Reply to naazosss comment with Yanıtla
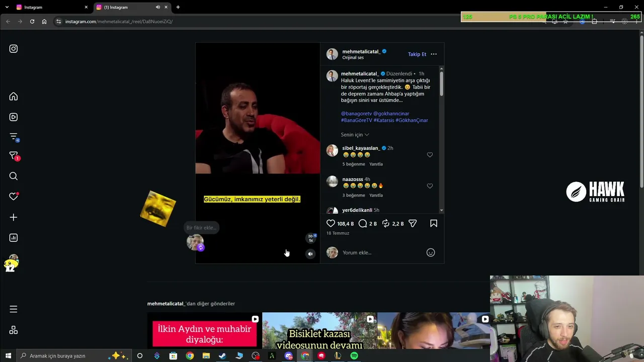Viewport: 644px width, 362px height. coord(376,195)
